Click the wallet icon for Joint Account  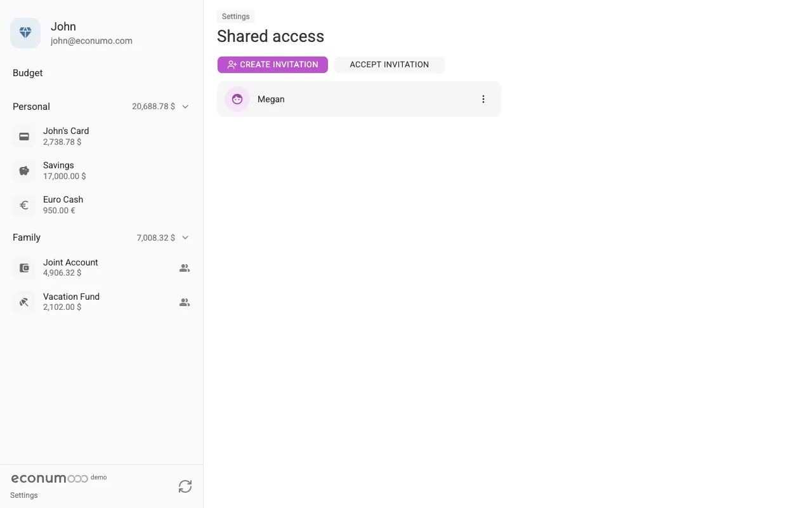click(x=24, y=268)
